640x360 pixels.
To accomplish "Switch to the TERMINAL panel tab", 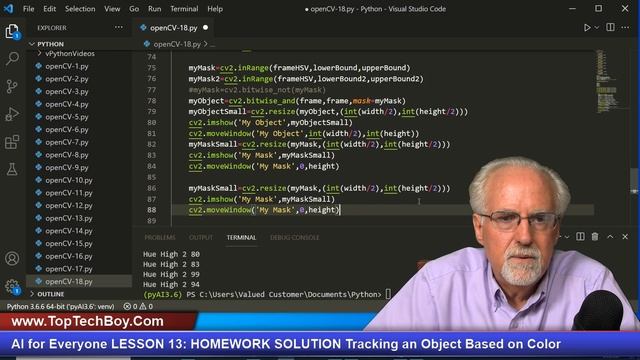I will [x=241, y=238].
